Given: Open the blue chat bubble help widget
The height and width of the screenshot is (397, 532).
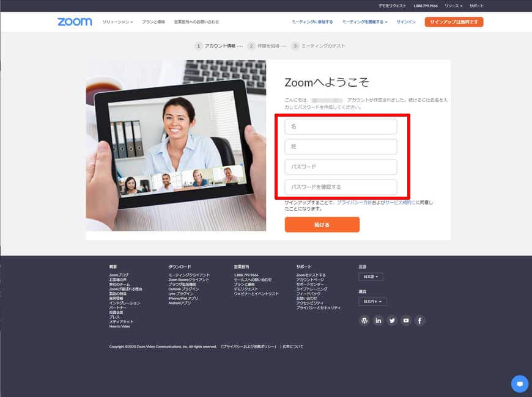Looking at the screenshot, I should 519,384.
